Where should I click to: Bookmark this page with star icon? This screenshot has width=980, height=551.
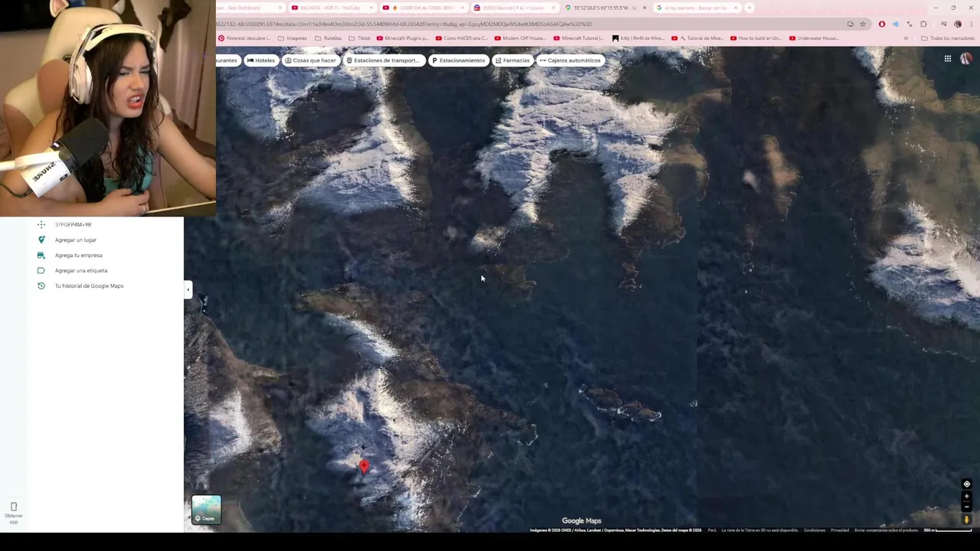point(863,24)
